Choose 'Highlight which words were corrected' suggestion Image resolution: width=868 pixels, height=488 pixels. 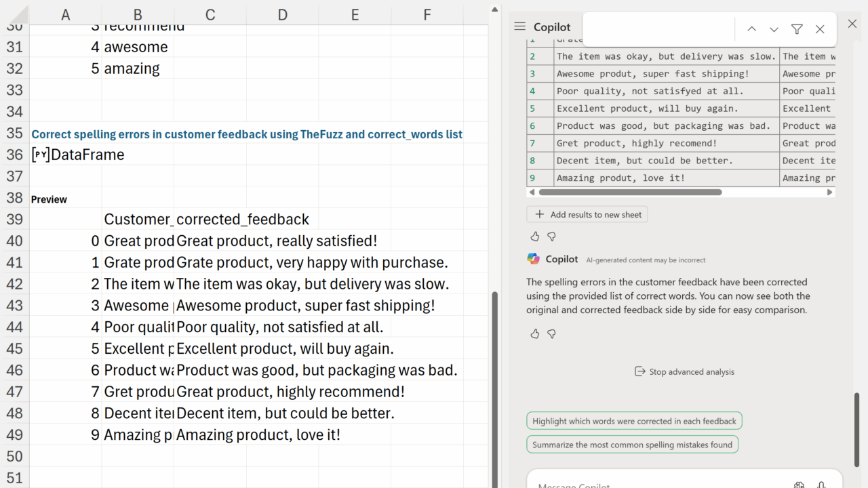[634, 421]
